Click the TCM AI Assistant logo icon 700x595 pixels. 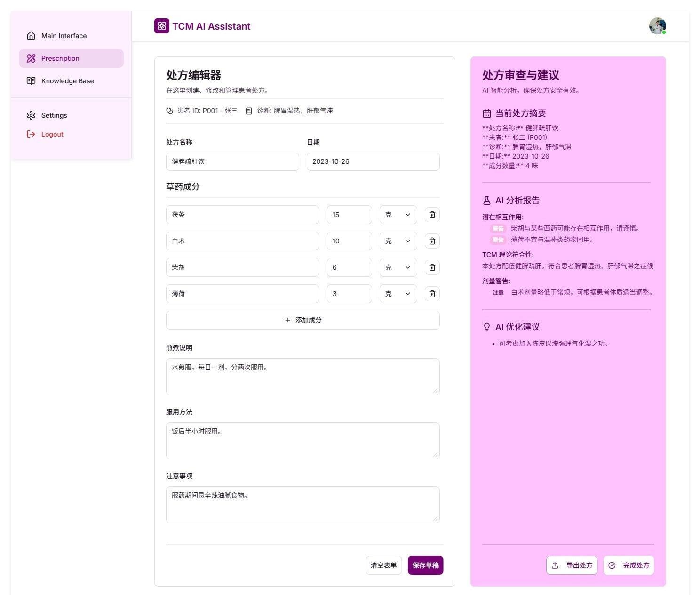click(161, 26)
